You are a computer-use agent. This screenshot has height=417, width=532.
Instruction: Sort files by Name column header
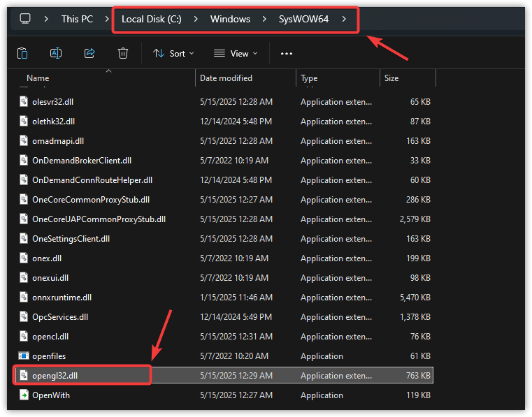tap(38, 78)
